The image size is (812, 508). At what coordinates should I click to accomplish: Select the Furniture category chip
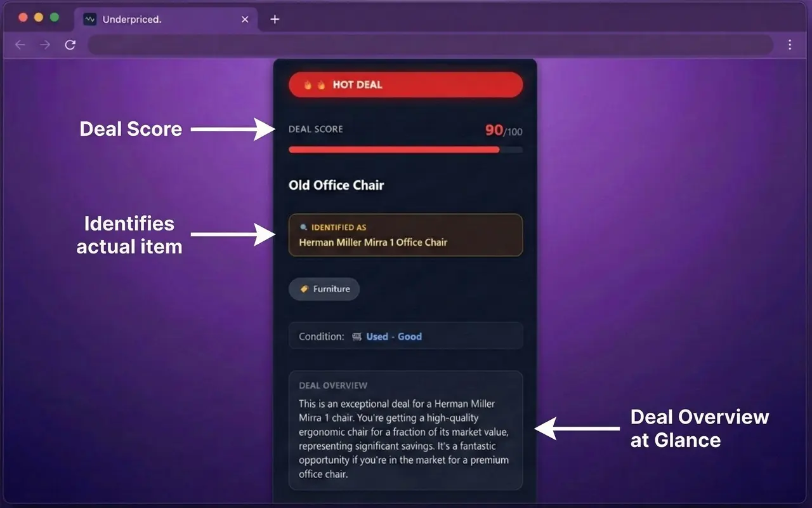click(324, 289)
